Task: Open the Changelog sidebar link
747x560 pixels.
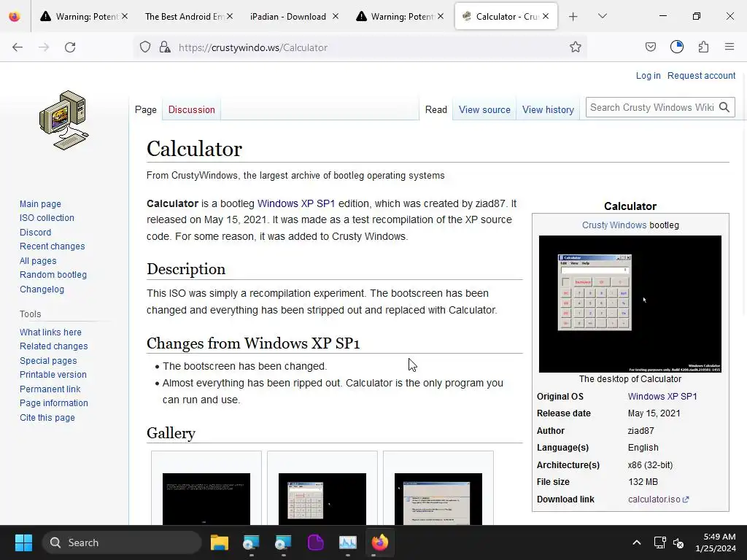Action: (42, 289)
